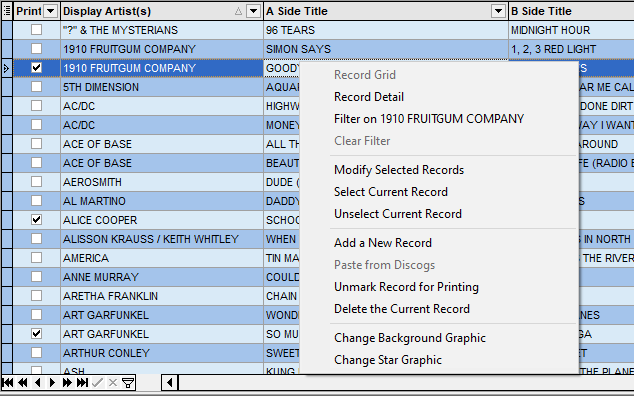The image size is (634, 396).
Task: Go to previous record arrow
Action: [x=38, y=383]
